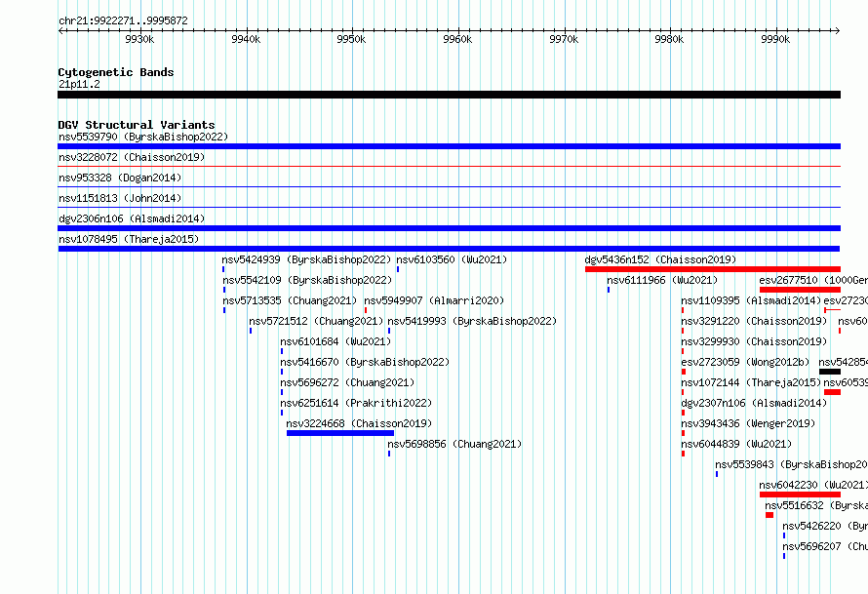The image size is (868, 594).
Task: Select nsv6044839 (Wu2021) label
Action: [736, 444]
